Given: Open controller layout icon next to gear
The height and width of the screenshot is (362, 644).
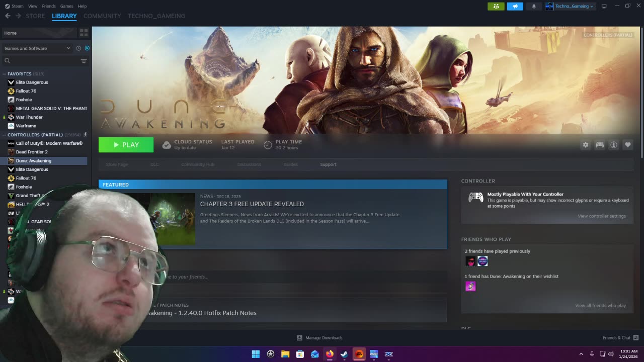Looking at the screenshot, I should tap(599, 145).
